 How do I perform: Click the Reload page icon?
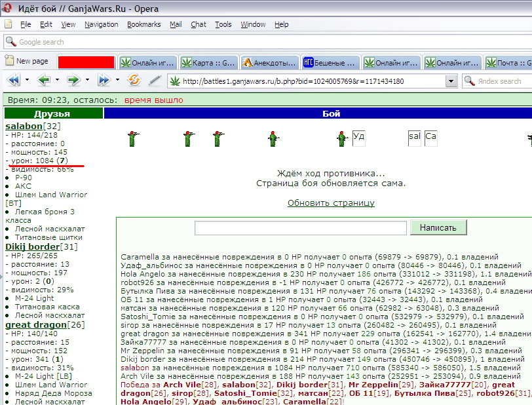point(134,81)
